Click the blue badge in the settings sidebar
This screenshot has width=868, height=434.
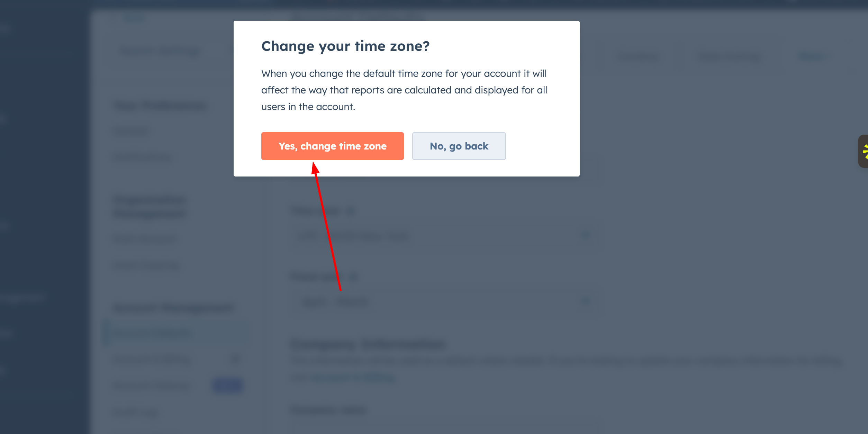(228, 385)
